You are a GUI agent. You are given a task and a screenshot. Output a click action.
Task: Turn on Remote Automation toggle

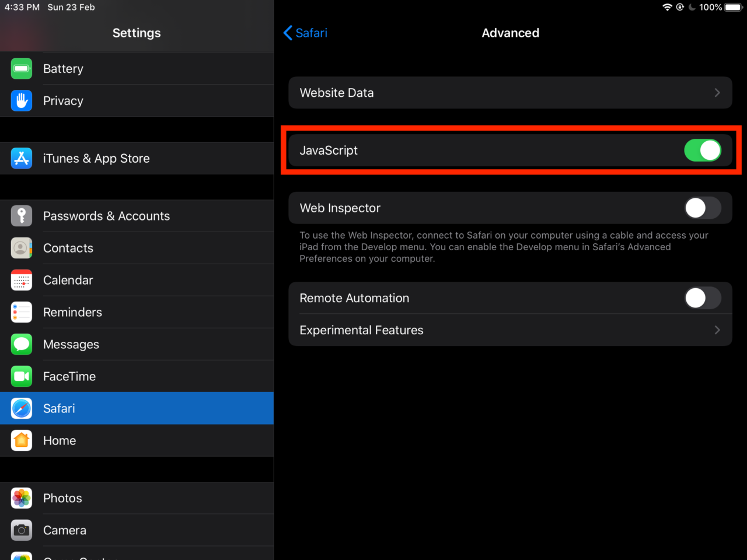click(x=702, y=298)
